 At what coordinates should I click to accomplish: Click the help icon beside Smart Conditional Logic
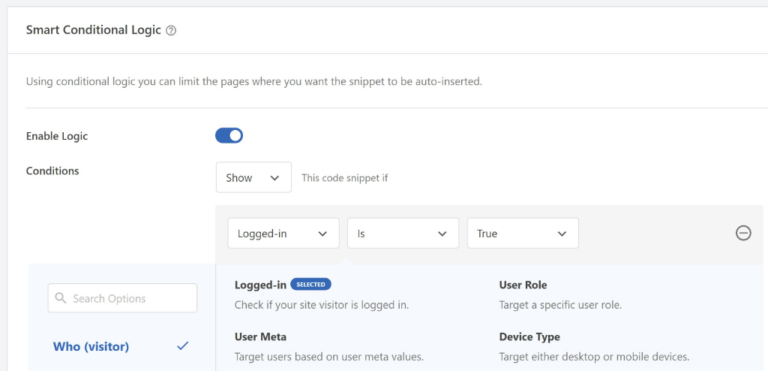click(171, 31)
